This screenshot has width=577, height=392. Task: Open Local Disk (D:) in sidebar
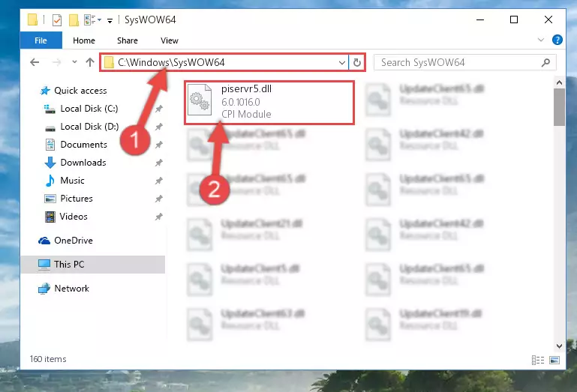click(89, 127)
